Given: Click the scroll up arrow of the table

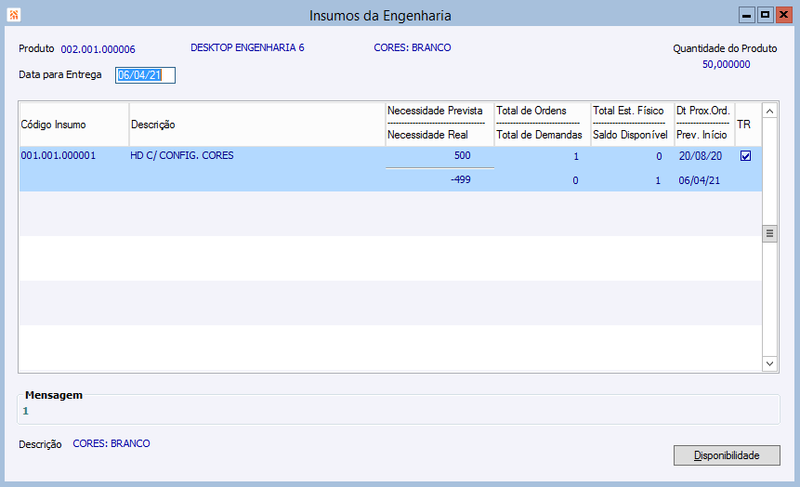Looking at the screenshot, I should (x=770, y=111).
